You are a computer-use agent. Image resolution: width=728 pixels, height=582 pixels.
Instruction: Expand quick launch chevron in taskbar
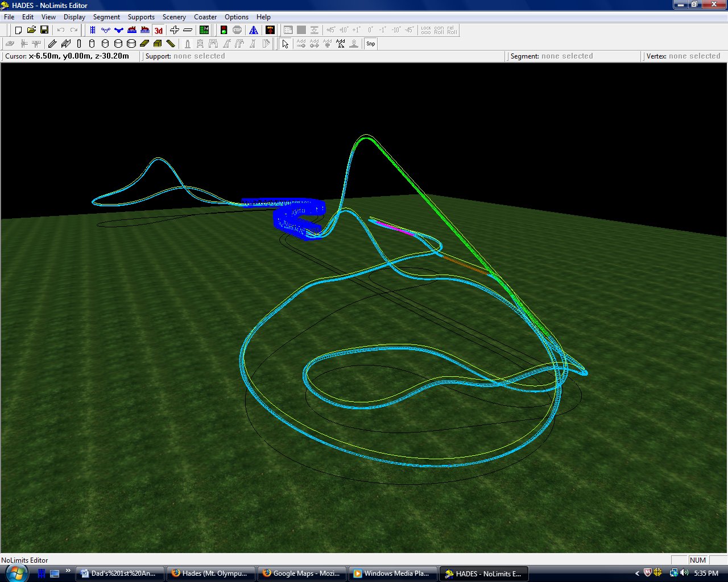point(68,571)
